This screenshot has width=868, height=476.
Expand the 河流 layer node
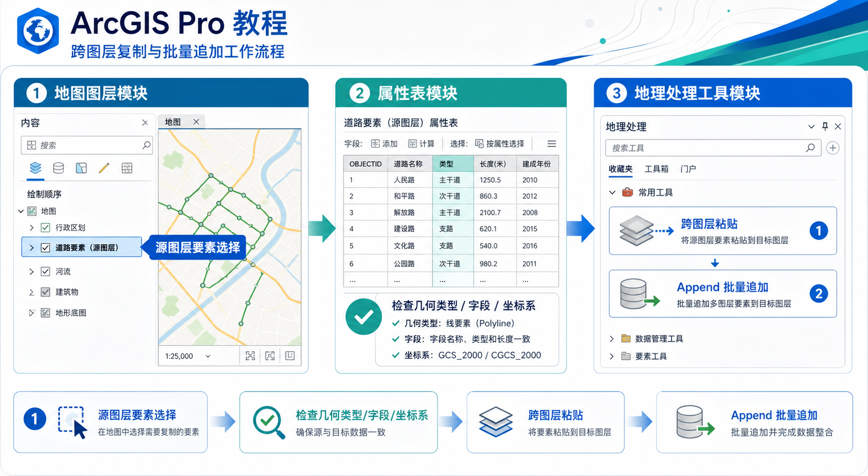click(32, 272)
